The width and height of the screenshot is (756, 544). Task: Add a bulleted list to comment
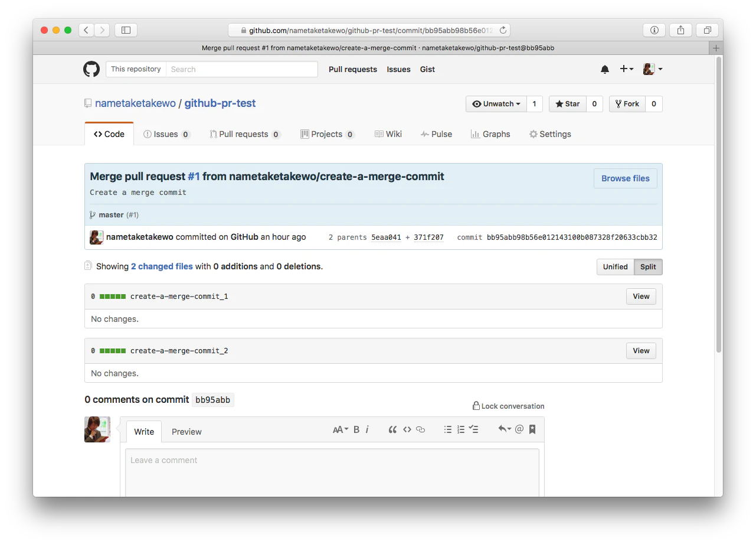click(448, 429)
